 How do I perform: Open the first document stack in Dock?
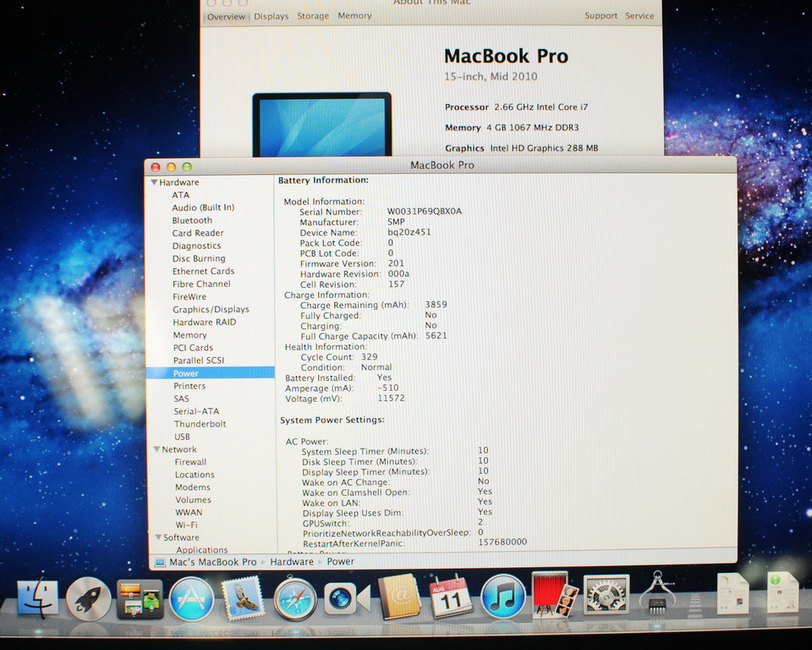click(732, 594)
